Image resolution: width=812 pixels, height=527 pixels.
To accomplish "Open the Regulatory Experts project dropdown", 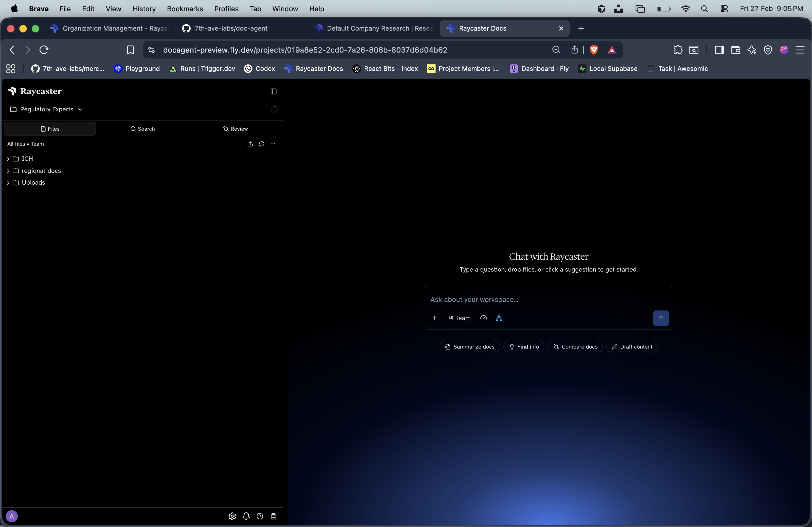I will (x=46, y=109).
